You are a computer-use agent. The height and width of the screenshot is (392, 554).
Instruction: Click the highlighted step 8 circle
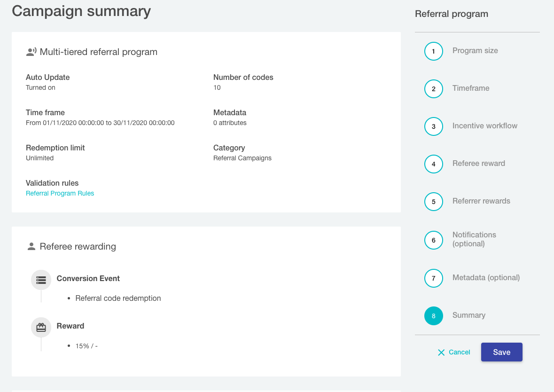(x=434, y=316)
